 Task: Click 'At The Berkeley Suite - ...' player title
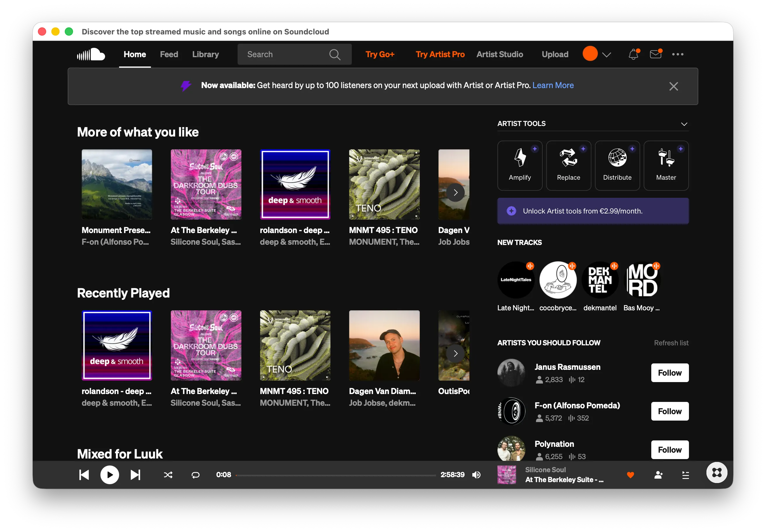pyautogui.click(x=564, y=479)
